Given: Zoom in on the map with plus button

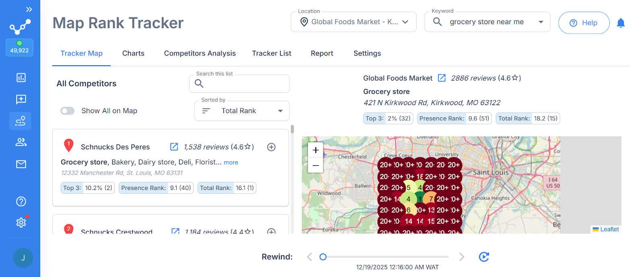Looking at the screenshot, I should click(316, 150).
